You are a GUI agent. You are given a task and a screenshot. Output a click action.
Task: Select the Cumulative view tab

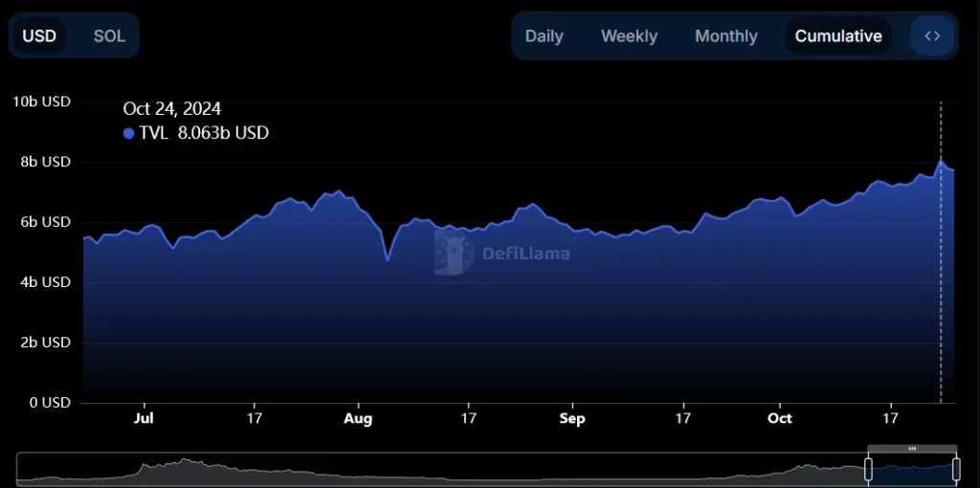tap(838, 36)
